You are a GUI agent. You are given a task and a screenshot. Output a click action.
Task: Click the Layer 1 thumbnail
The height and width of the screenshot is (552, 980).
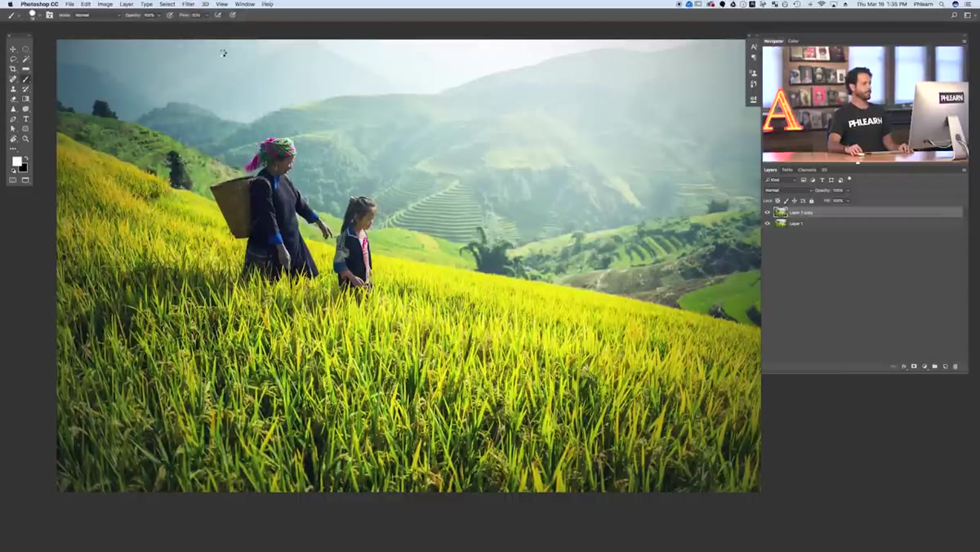tap(781, 224)
